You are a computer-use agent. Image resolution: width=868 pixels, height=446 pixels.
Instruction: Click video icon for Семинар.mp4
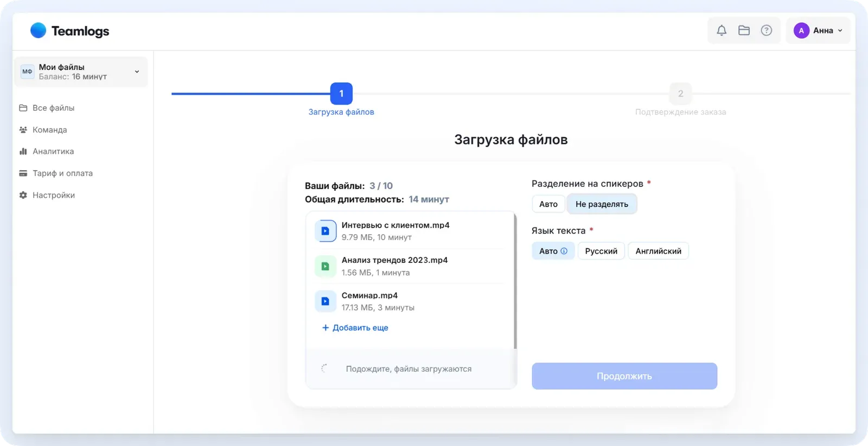[325, 301]
